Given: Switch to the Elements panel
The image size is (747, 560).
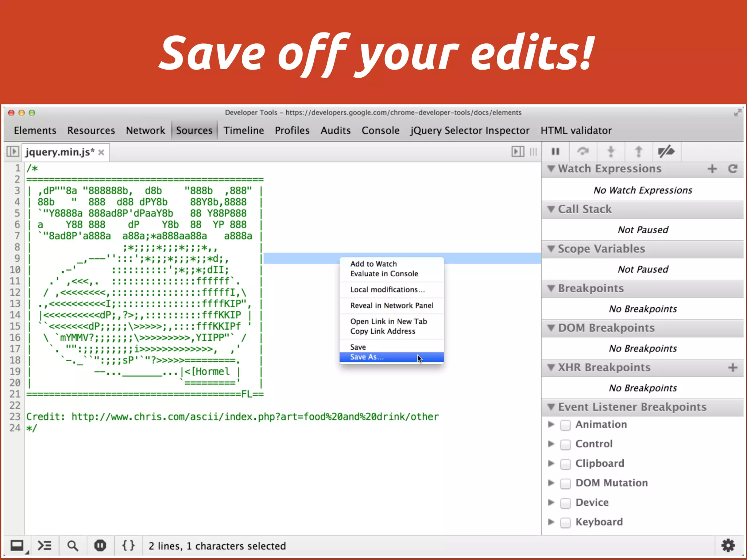Looking at the screenshot, I should 35,131.
